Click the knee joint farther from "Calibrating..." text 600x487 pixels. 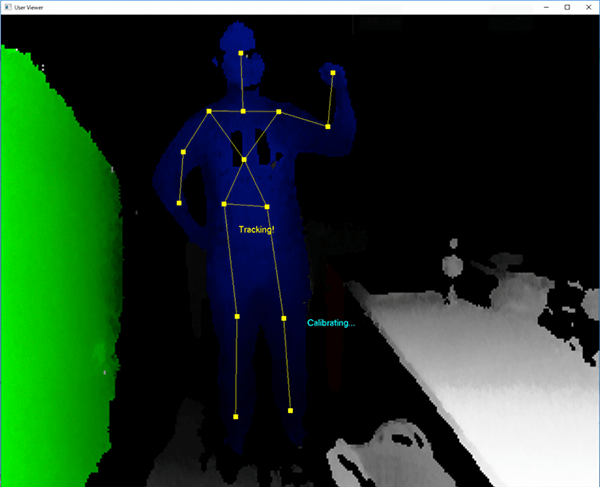click(237, 316)
